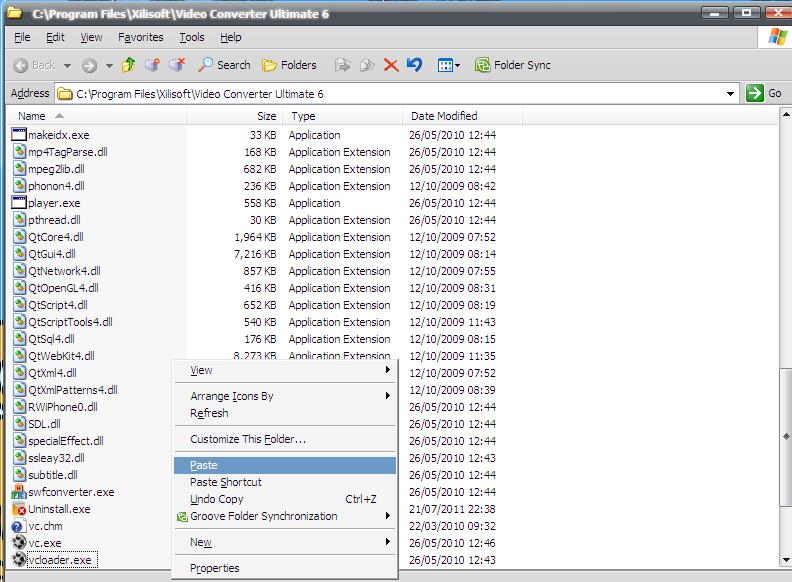Select the file named QtNetwork4.dll
The width and height of the screenshot is (792, 582).
64,271
